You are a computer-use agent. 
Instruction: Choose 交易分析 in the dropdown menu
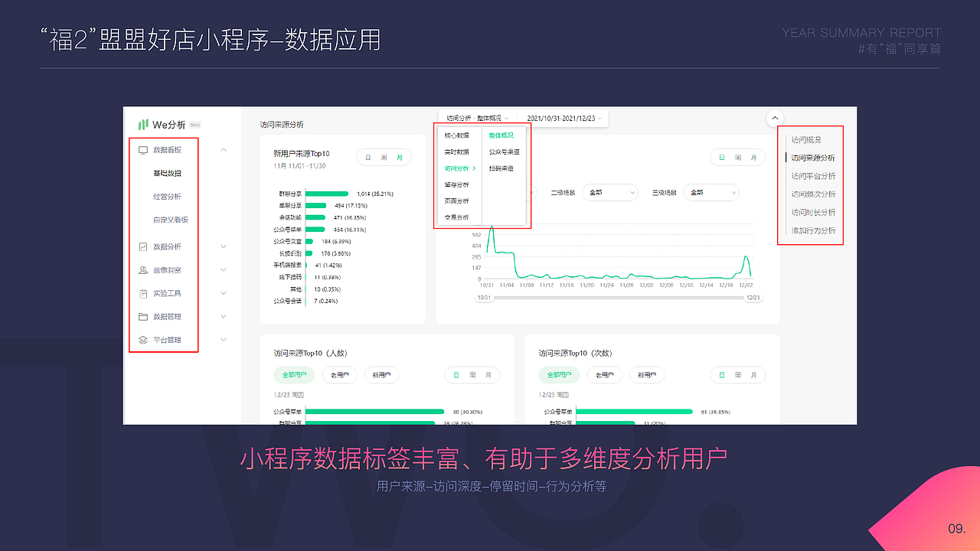coord(457,217)
